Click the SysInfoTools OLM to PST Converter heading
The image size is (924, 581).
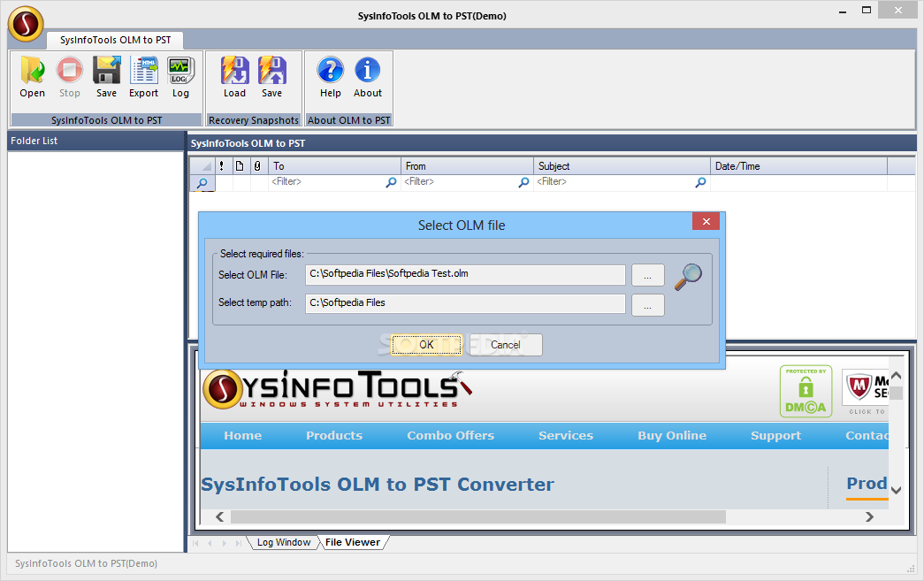(x=378, y=485)
